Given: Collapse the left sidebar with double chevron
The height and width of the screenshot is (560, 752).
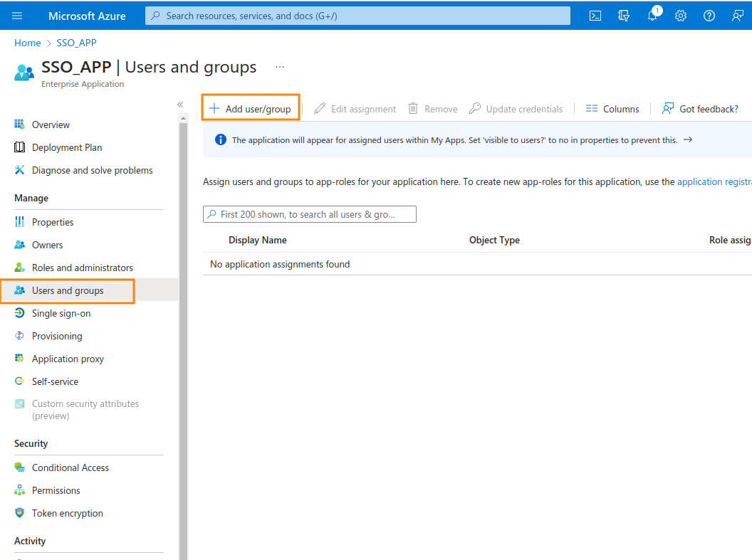Looking at the screenshot, I should coord(180,105).
